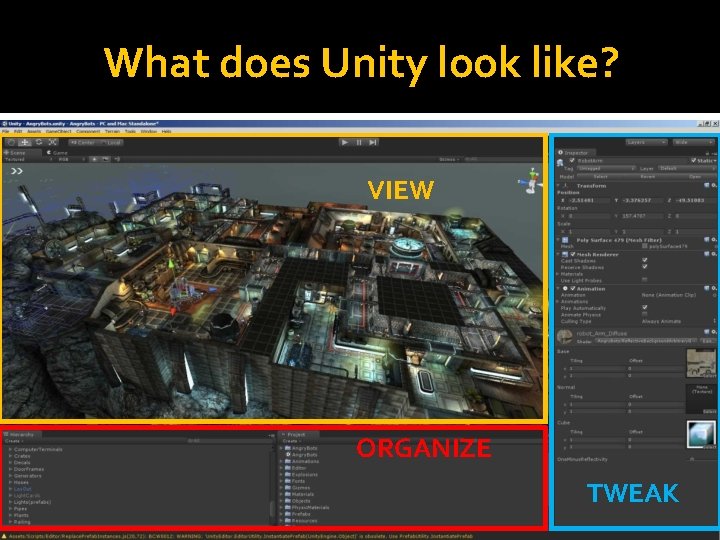Toggle the Static checkbox
This screenshot has height=540, width=720.
coord(693,160)
